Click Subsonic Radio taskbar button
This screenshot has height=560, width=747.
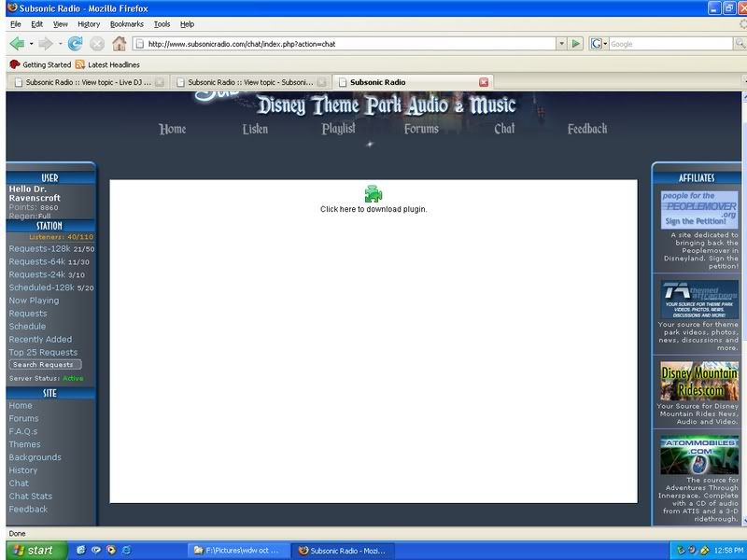click(342, 551)
